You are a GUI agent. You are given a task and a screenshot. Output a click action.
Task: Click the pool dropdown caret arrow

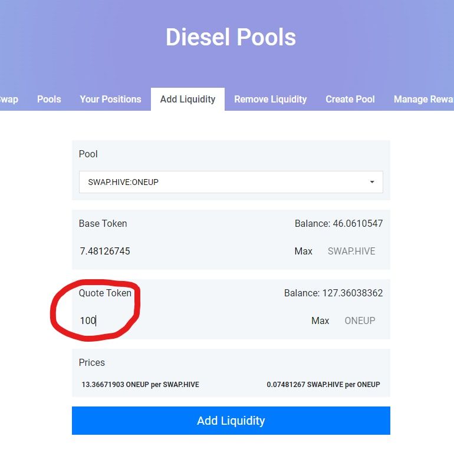[372, 182]
